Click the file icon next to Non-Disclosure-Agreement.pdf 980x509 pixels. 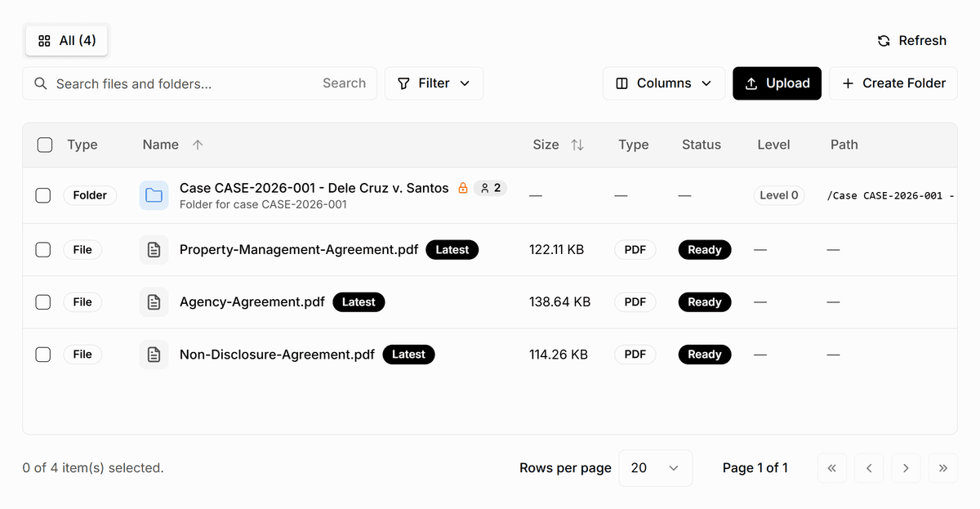pyautogui.click(x=154, y=354)
